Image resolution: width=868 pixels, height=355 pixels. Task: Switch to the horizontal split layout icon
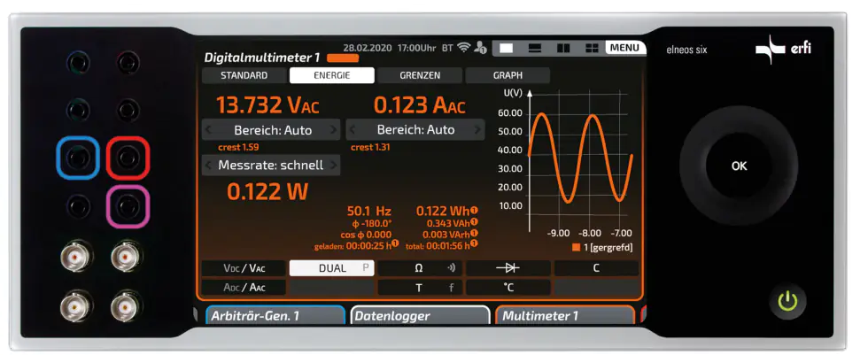[x=534, y=47]
